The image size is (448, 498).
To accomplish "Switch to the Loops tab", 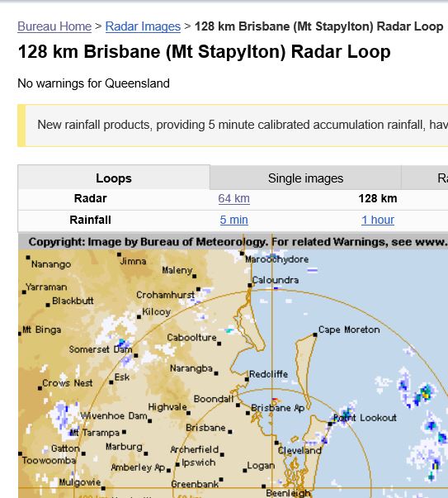I will (114, 178).
